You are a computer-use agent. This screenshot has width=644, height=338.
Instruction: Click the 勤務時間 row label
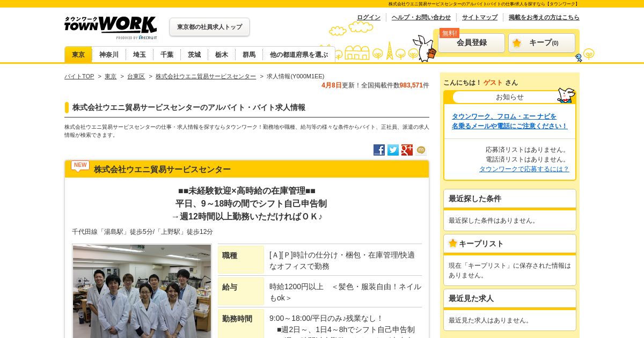241,323
